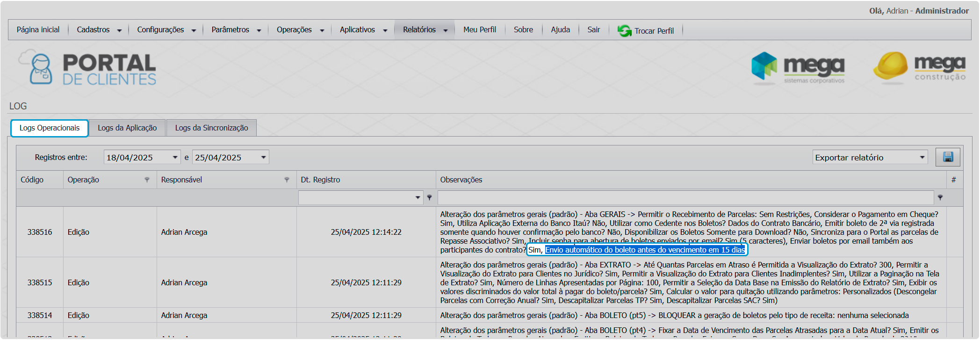This screenshot has width=980, height=340.
Task: Click the Portal de Clientes logo
Action: (87, 68)
